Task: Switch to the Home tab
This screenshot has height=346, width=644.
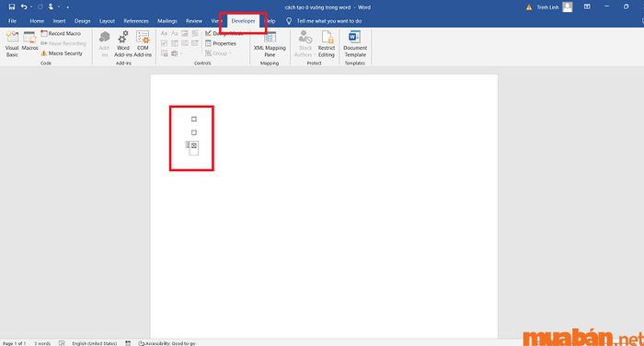Action: pyautogui.click(x=37, y=20)
